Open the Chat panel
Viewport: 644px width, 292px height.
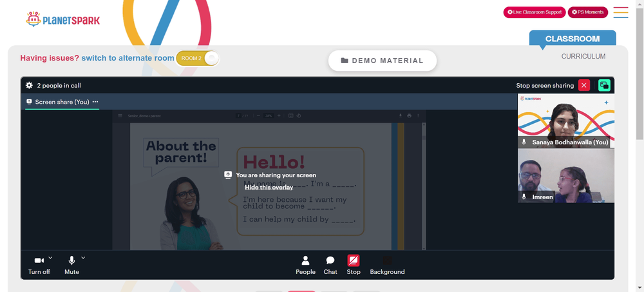click(x=330, y=265)
